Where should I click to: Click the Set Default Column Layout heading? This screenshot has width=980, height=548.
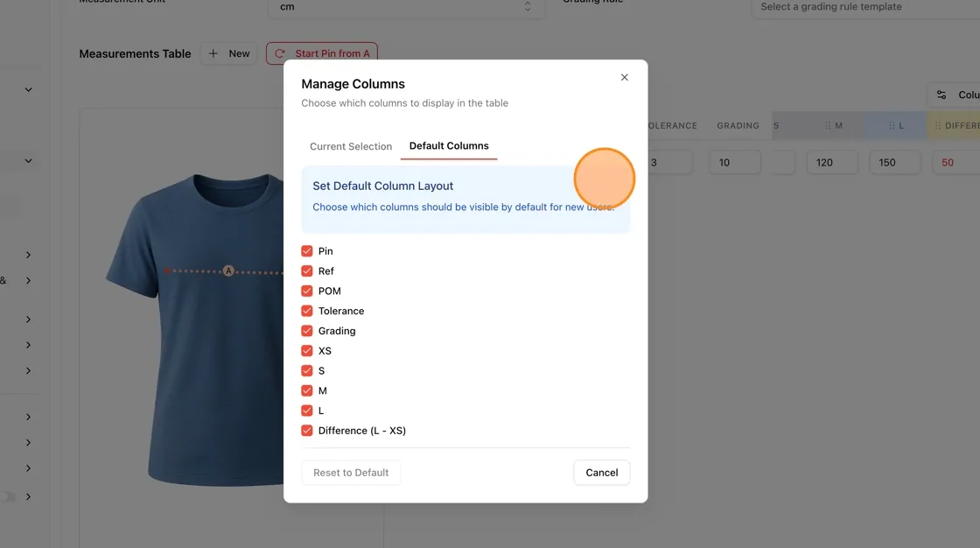[x=382, y=186]
